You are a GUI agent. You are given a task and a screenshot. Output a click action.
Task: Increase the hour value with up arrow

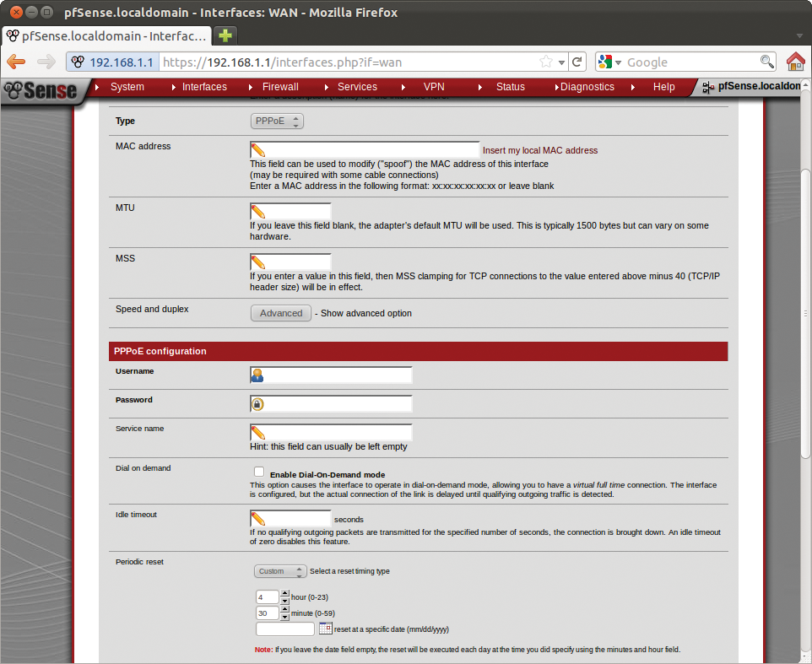(x=284, y=593)
